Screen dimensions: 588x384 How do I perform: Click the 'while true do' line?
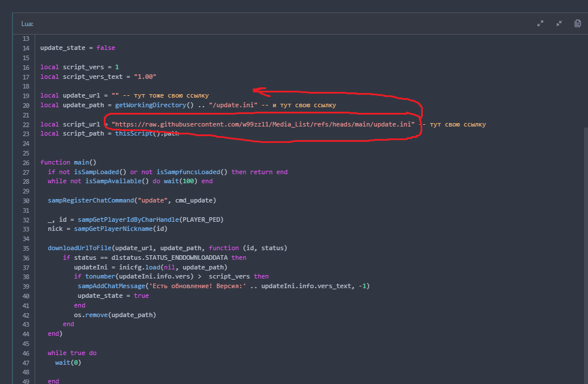tap(72, 353)
